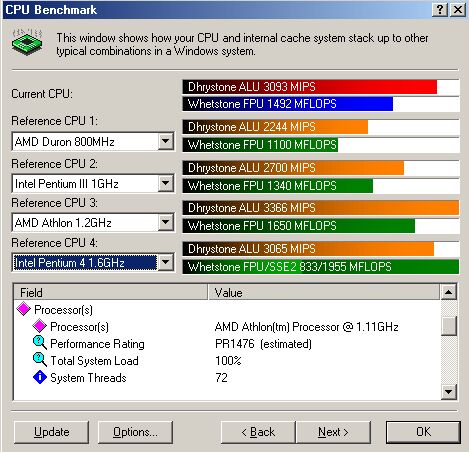
Task: Click the title bar help question mark button
Action: 440,10
